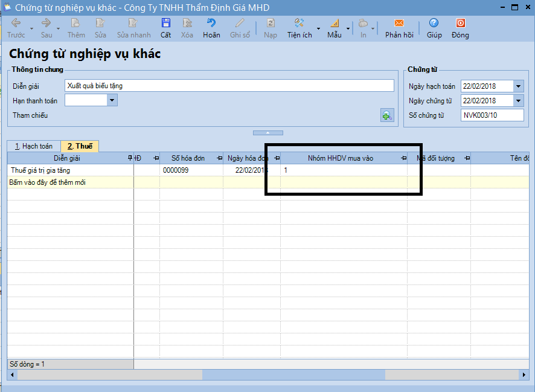Click the Hoãn undo icon
The height and width of the screenshot is (392, 535).
click(211, 24)
